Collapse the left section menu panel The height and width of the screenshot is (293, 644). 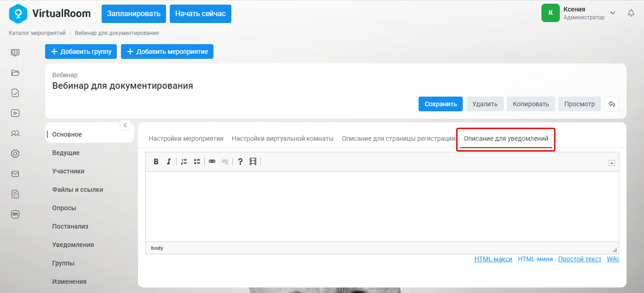[x=125, y=125]
